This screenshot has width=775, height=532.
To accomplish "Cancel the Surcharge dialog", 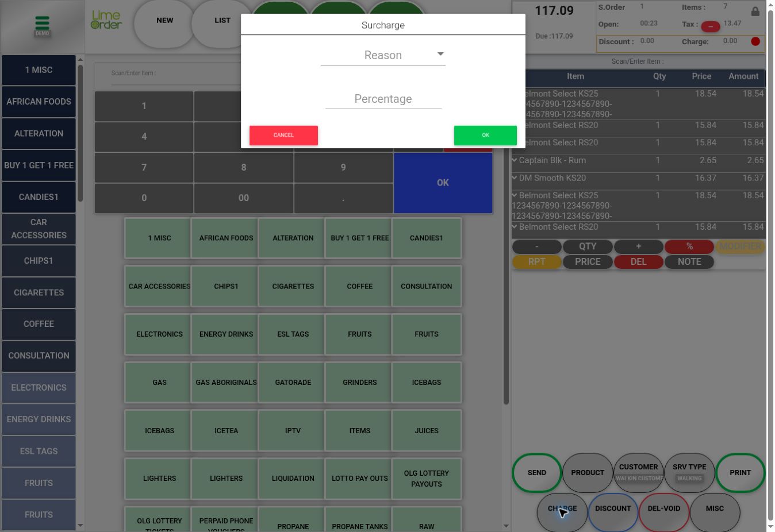I will [x=283, y=135].
